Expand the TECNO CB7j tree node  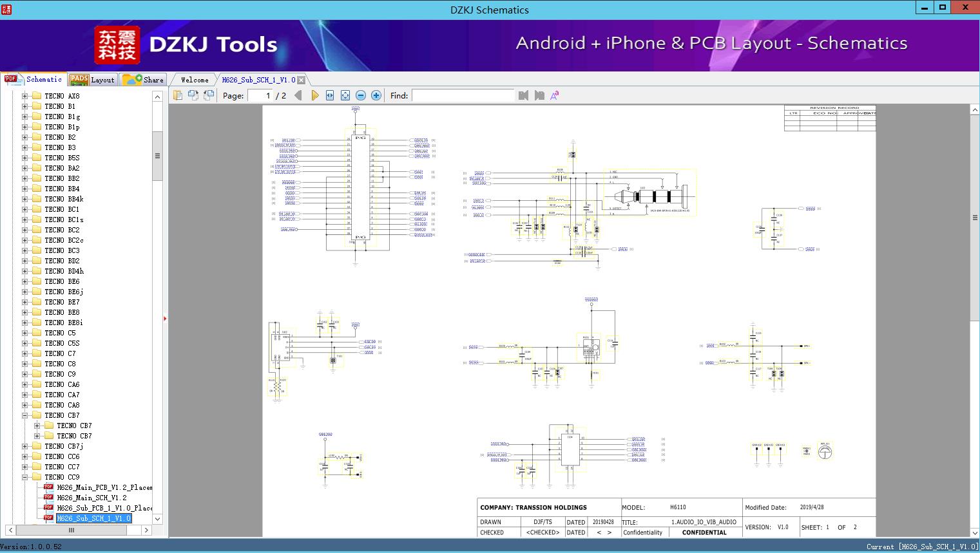(25, 446)
